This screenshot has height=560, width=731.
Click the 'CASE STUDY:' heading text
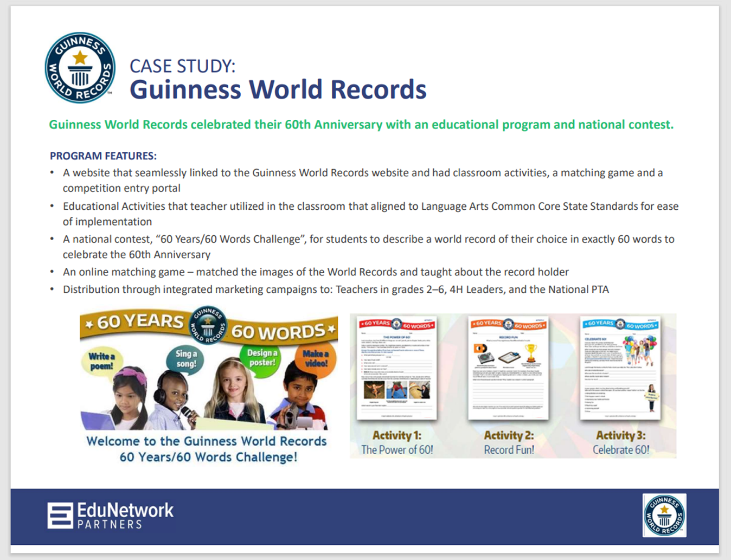click(x=183, y=66)
